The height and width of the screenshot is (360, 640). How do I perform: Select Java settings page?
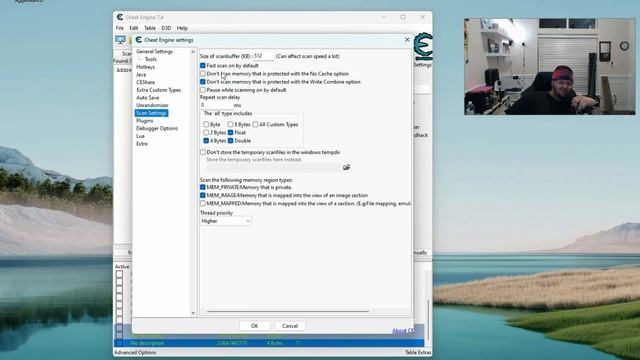coord(141,75)
